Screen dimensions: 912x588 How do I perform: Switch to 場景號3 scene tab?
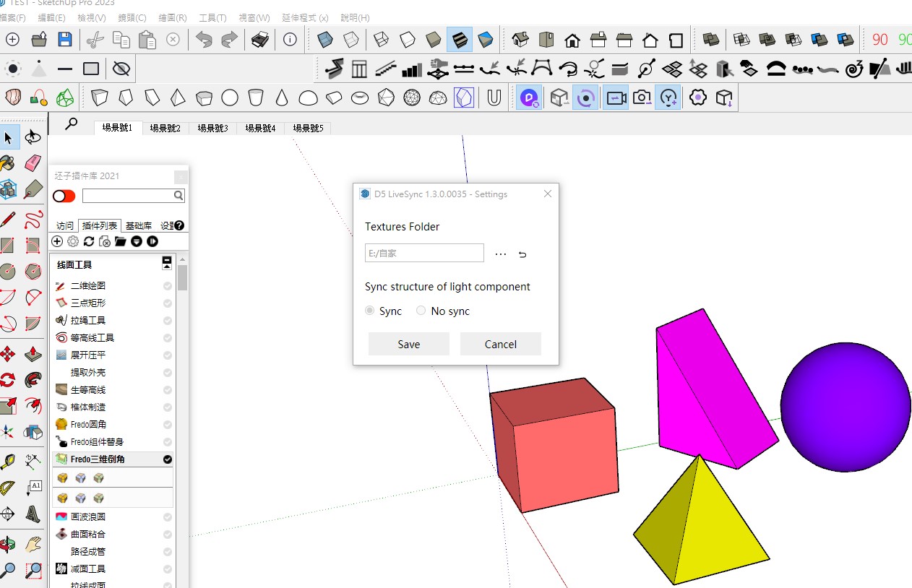click(212, 129)
